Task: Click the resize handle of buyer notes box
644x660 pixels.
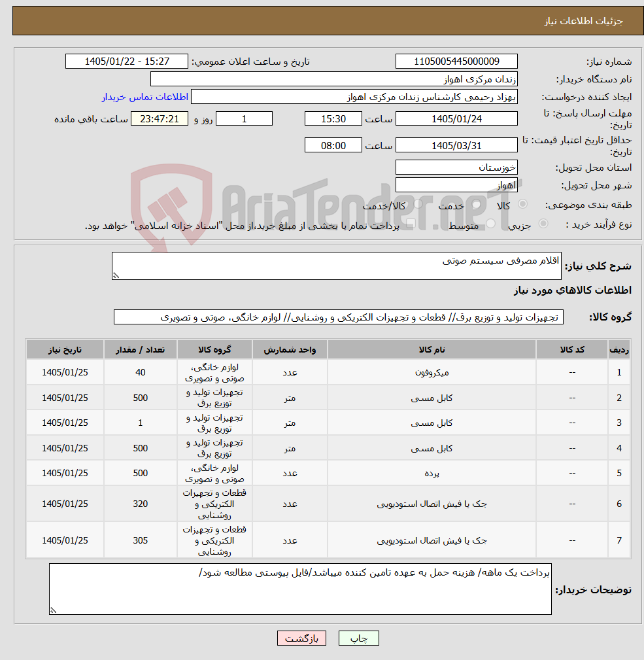Action: click(53, 610)
